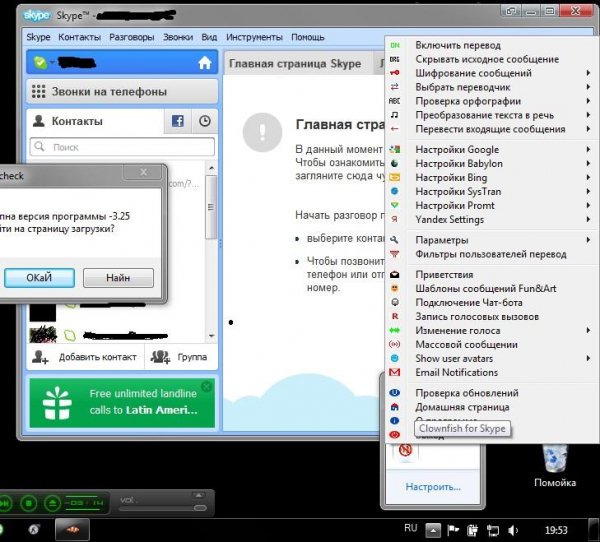Open the Инструменты menu
Screen dimensions: 600x542
pos(254,37)
